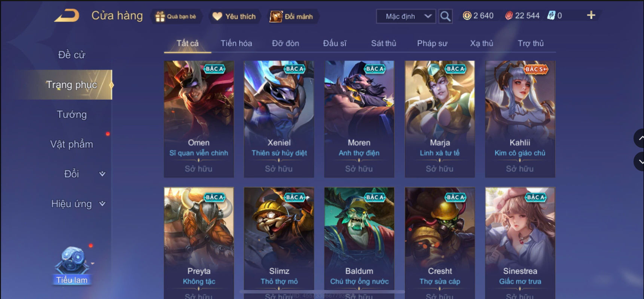Tap the Tiểu lam robot assistant
Screen dimensions: 644x299
coord(71,265)
